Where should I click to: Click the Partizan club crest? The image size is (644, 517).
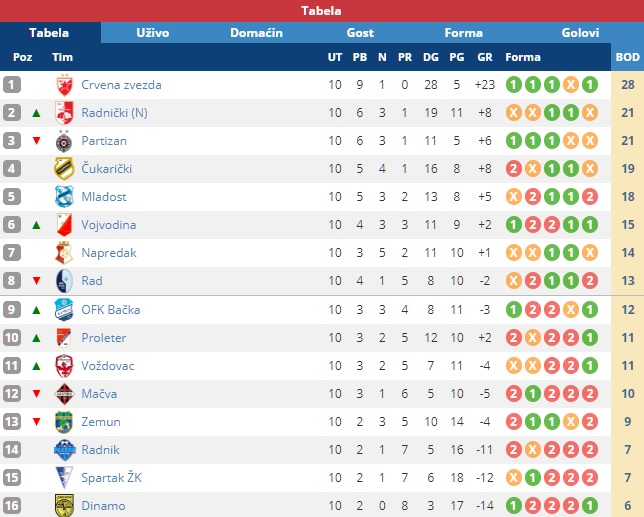[x=64, y=141]
